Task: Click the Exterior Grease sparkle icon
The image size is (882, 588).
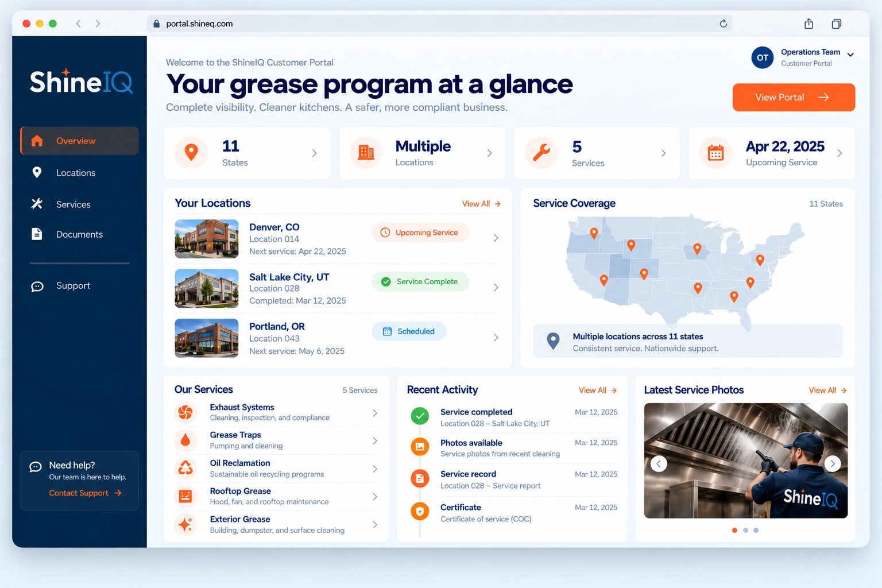Action: pyautogui.click(x=185, y=524)
